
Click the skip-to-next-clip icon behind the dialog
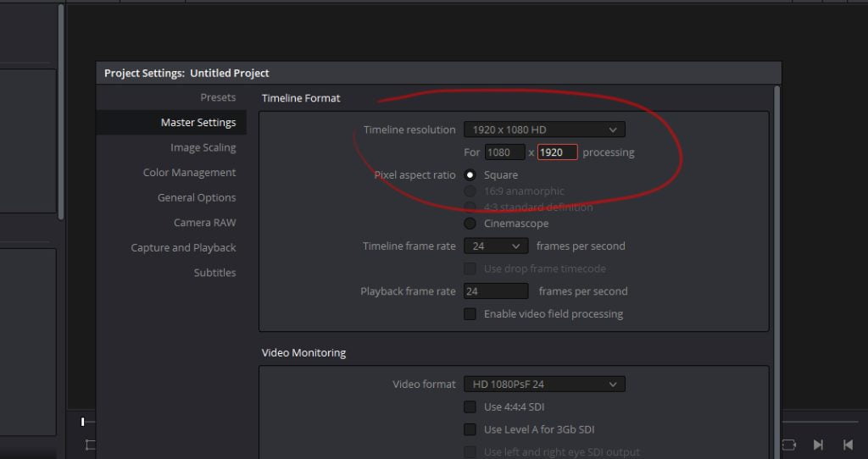click(818, 444)
